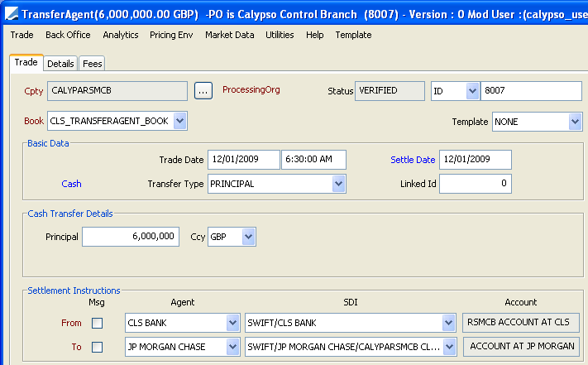This screenshot has height=365, width=588.
Task: Click the Basic Data heading
Action: (x=48, y=143)
